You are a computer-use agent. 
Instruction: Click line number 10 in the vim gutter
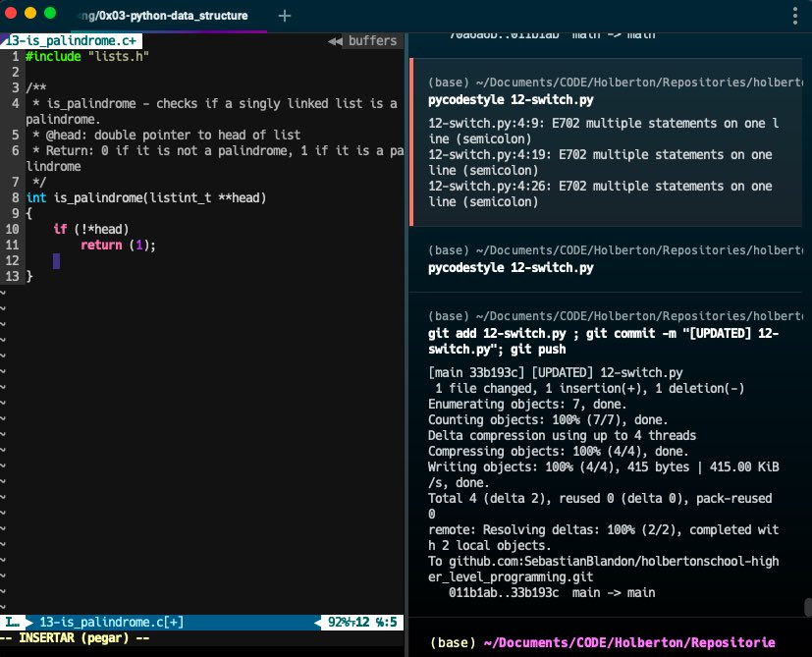(x=12, y=229)
